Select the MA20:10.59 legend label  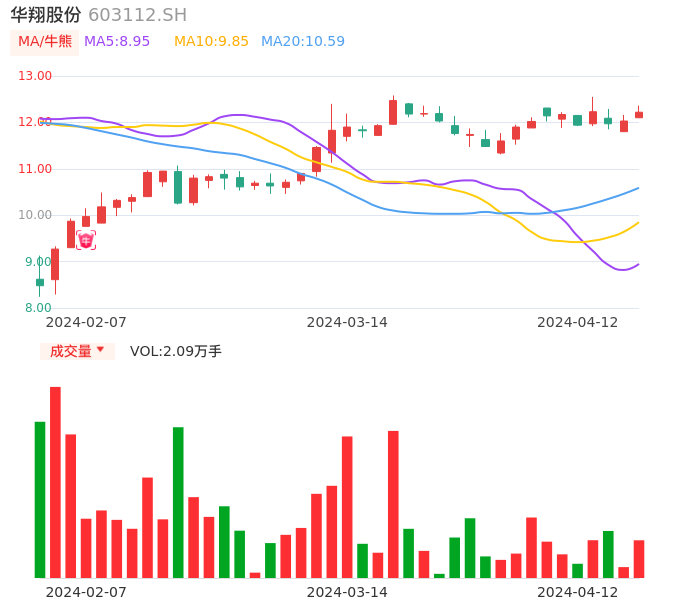point(302,42)
